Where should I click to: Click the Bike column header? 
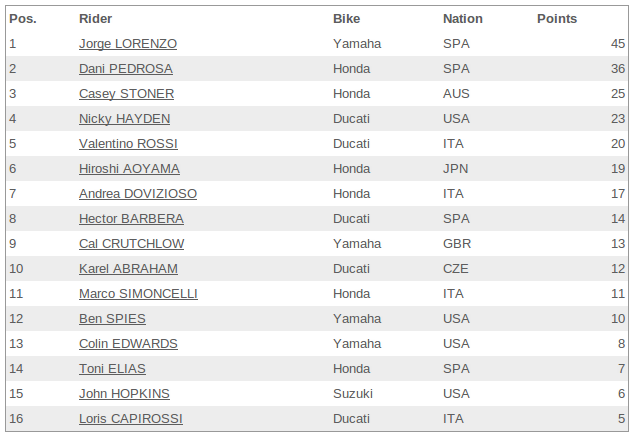click(x=346, y=19)
